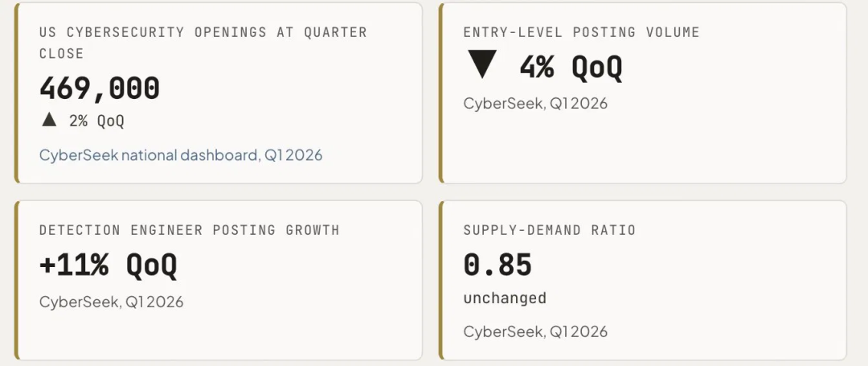This screenshot has width=868, height=366.
Task: Click the down triangle beside 4% QoQ
Action: point(482,64)
